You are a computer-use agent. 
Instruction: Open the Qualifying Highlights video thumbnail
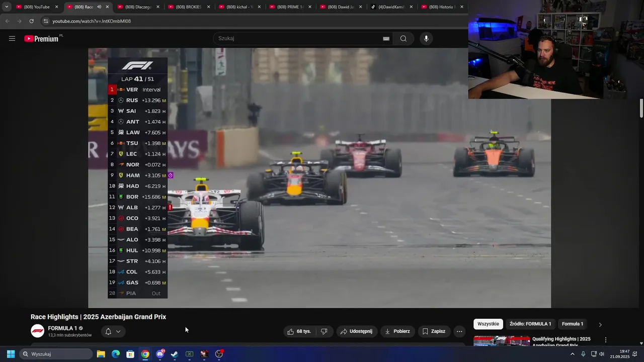(x=501, y=341)
